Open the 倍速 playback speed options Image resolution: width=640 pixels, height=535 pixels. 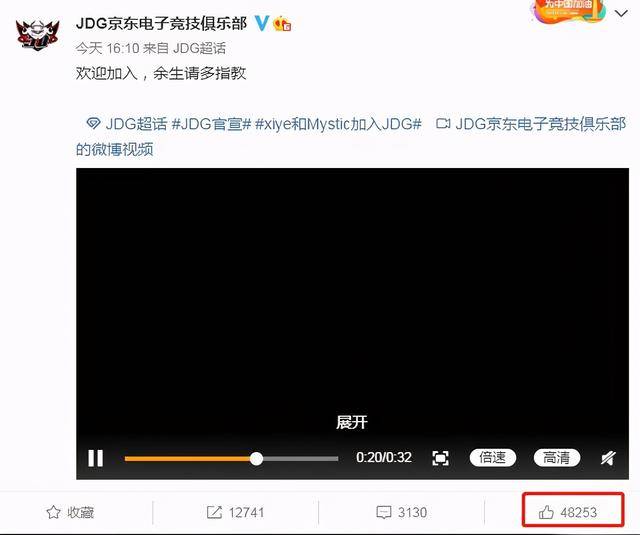pos(493,457)
